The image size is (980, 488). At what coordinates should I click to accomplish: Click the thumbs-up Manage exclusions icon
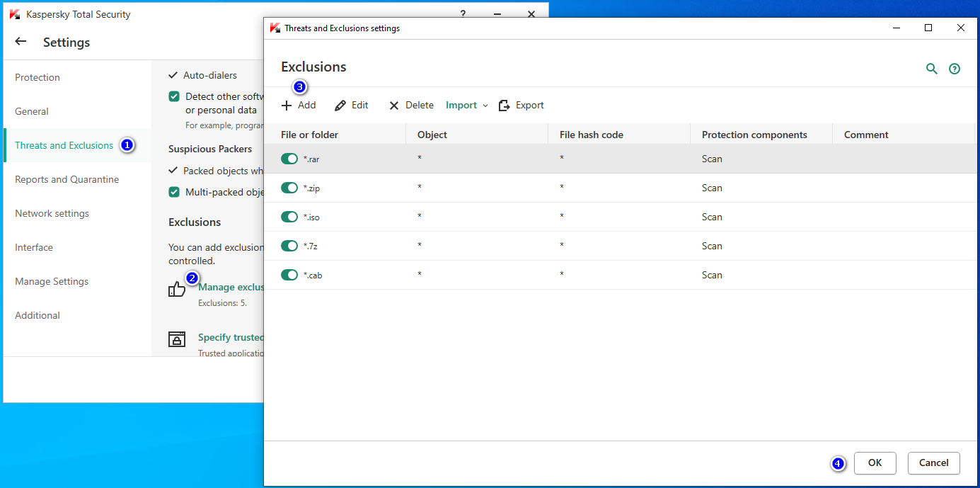pos(177,289)
